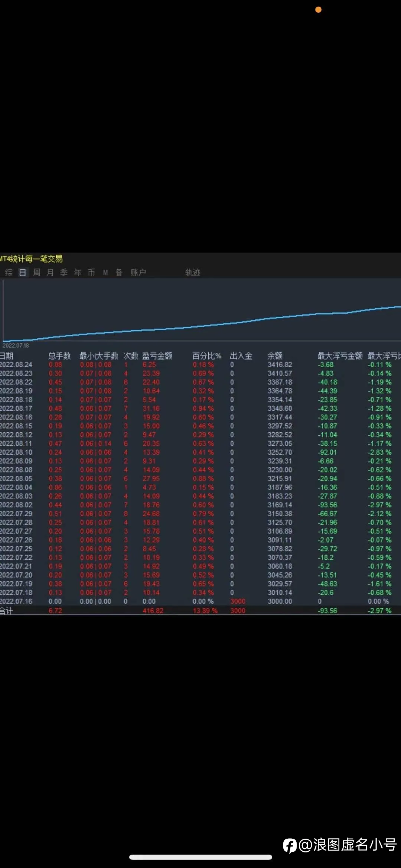Screen dimensions: 401x868
Task: Click the total percentage 13.89 %
Action: click(205, 611)
